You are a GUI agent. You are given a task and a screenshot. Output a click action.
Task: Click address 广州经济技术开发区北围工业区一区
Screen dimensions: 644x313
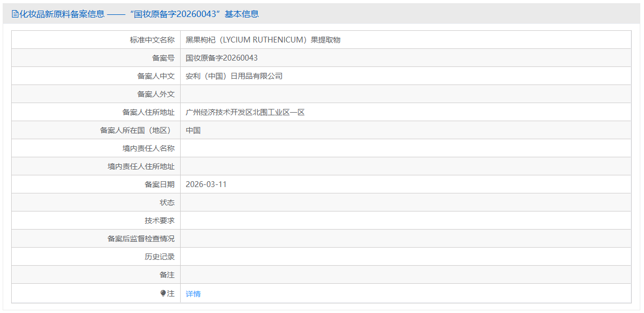point(245,112)
